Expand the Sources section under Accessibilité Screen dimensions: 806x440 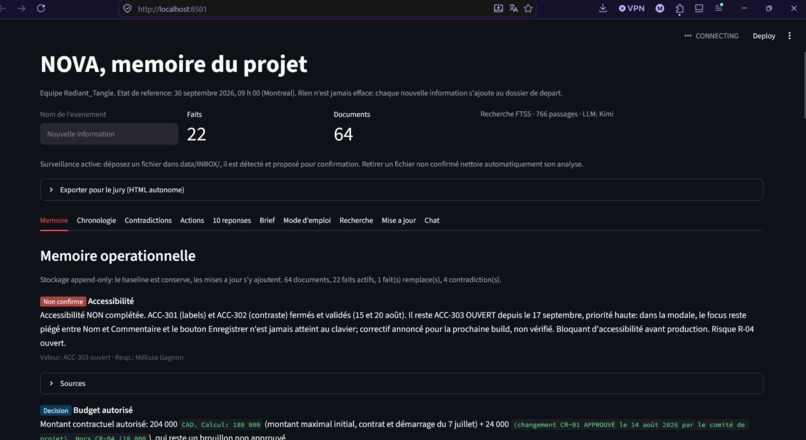[401, 383]
